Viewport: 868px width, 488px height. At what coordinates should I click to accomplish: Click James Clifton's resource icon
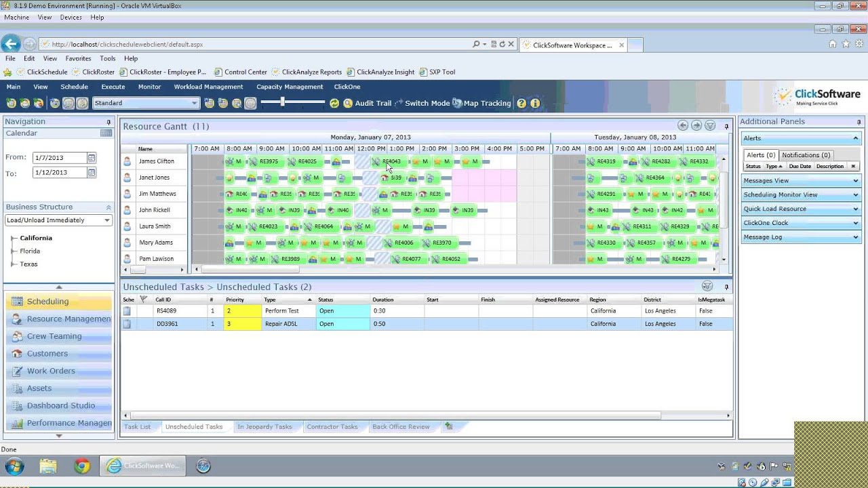[127, 161]
